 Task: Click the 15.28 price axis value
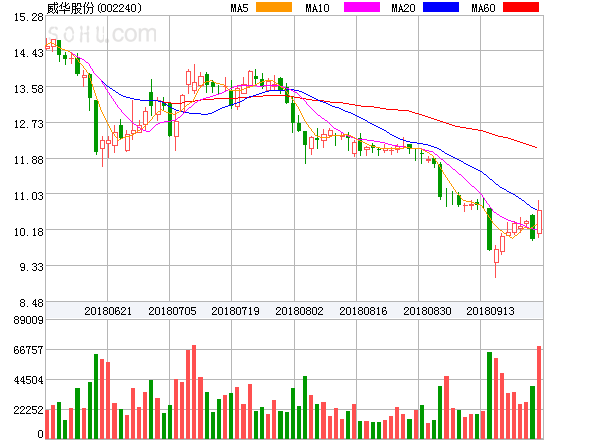point(29,17)
